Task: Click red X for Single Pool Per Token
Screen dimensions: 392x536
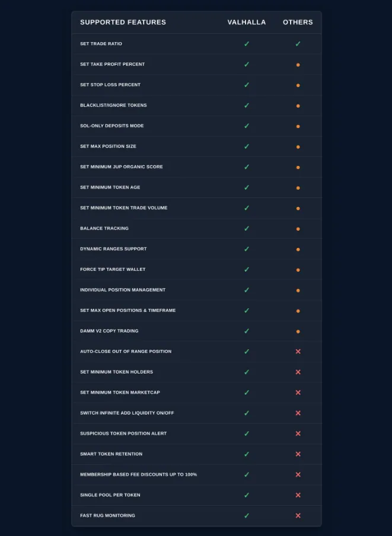Action: 298,495
